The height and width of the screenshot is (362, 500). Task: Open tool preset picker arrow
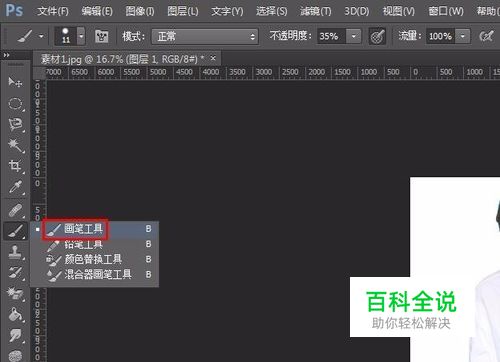(x=41, y=36)
